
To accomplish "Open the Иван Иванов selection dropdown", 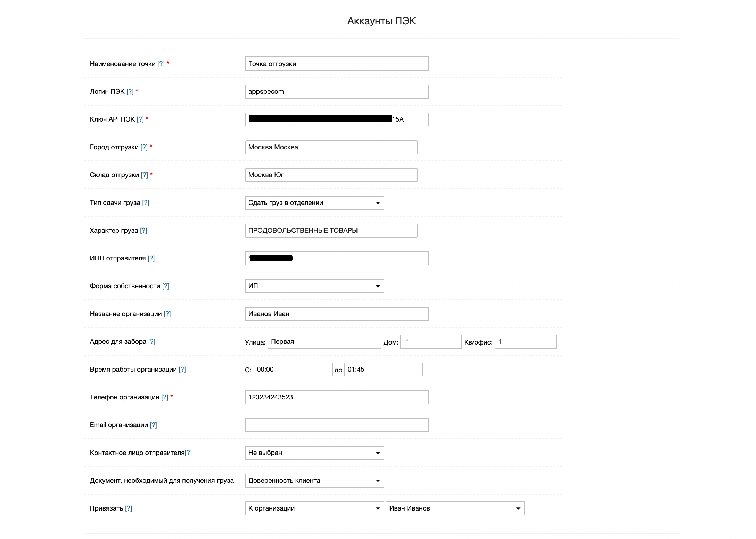I will (455, 508).
